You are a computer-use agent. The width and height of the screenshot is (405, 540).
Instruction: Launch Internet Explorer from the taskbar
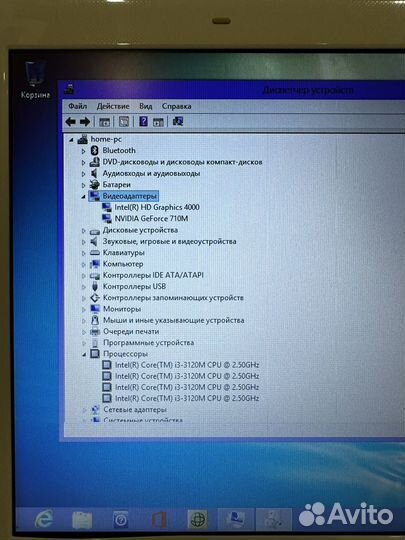[44, 519]
